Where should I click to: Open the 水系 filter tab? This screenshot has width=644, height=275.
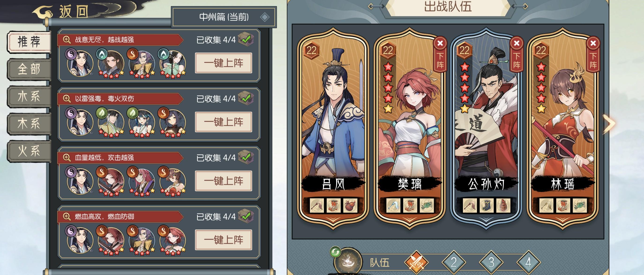29,96
